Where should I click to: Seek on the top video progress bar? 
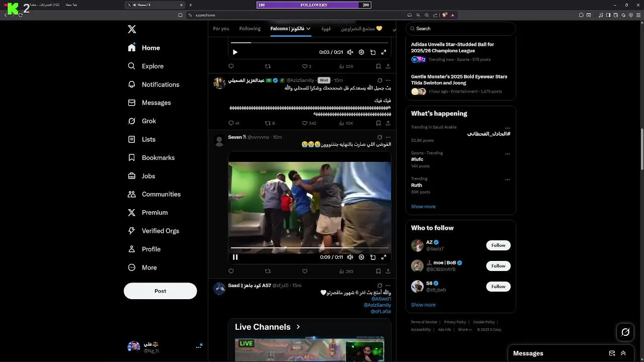[x=309, y=43]
